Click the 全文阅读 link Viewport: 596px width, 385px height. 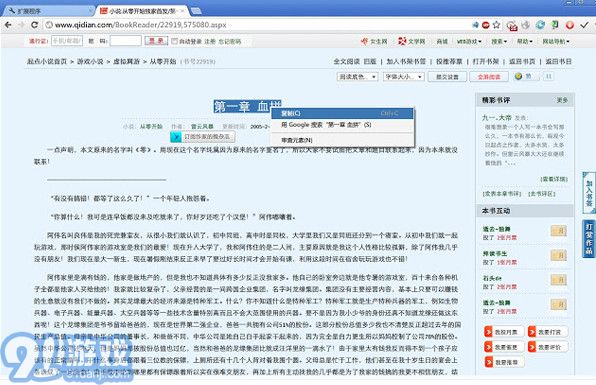click(346, 61)
